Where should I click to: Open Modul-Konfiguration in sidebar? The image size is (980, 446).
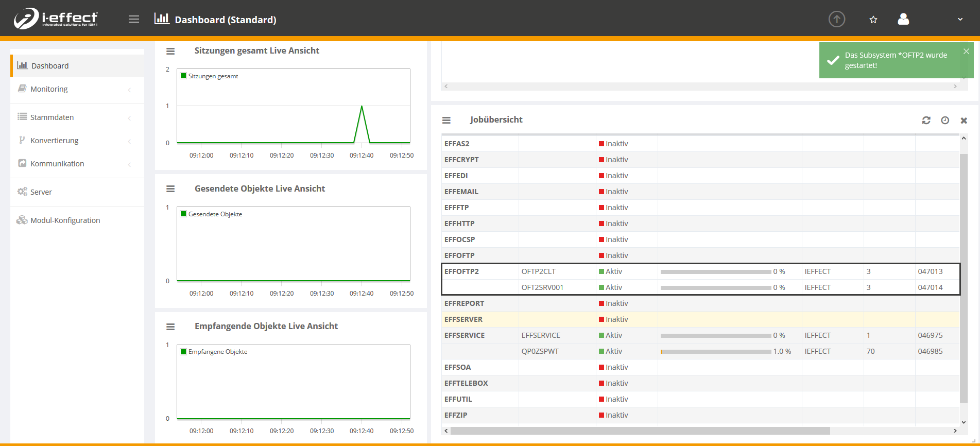65,220
